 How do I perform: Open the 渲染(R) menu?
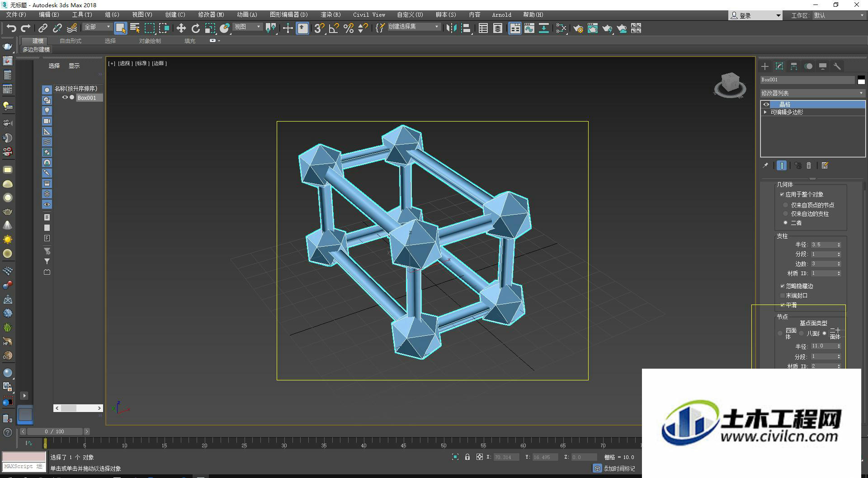click(x=330, y=15)
